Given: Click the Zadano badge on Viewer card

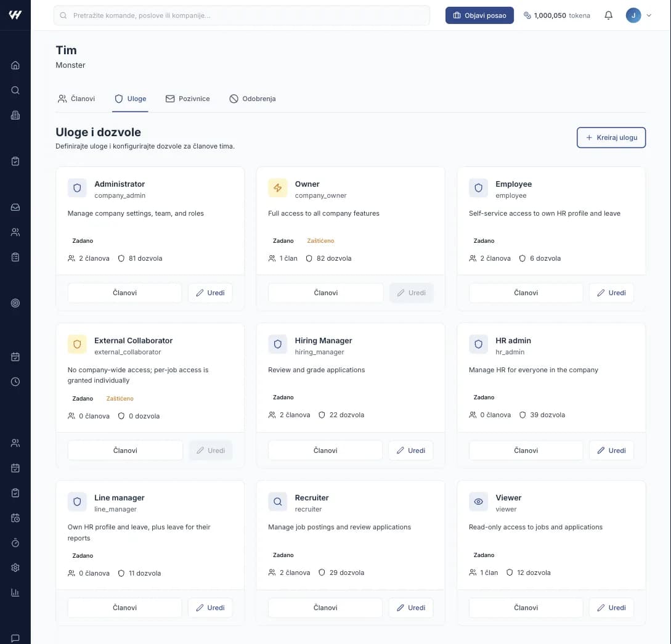Looking at the screenshot, I should click(x=484, y=555).
